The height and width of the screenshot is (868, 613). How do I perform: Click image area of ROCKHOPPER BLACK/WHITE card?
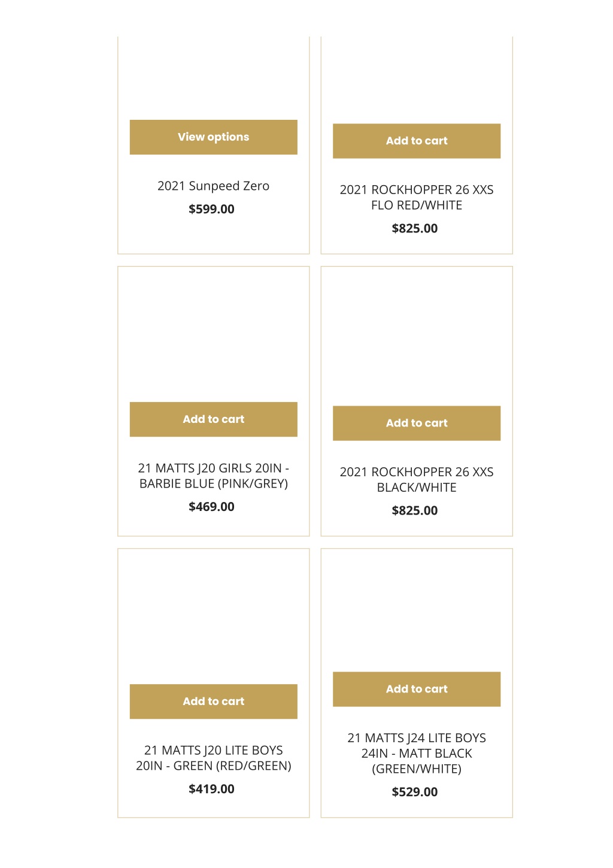point(417,336)
